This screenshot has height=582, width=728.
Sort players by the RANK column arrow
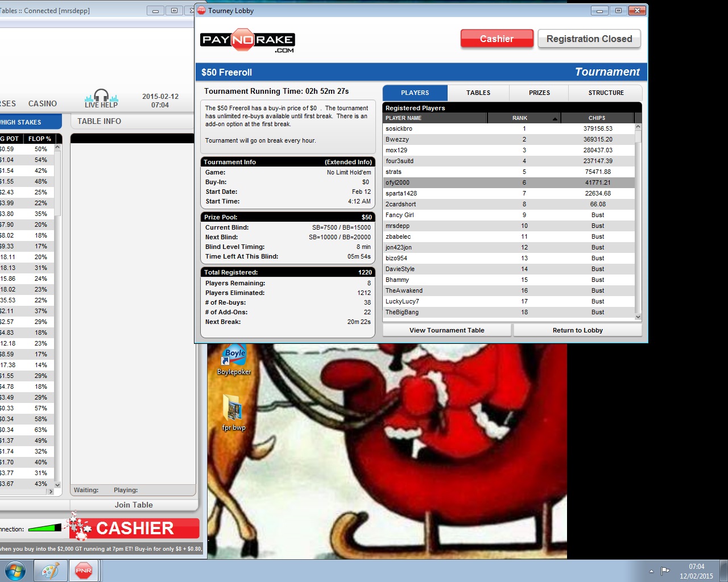click(555, 118)
